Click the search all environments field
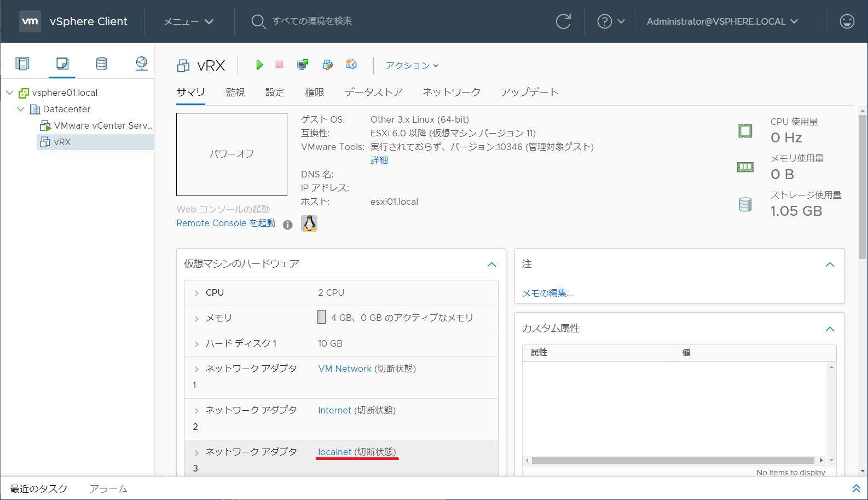The width and height of the screenshot is (868, 500). [312, 21]
